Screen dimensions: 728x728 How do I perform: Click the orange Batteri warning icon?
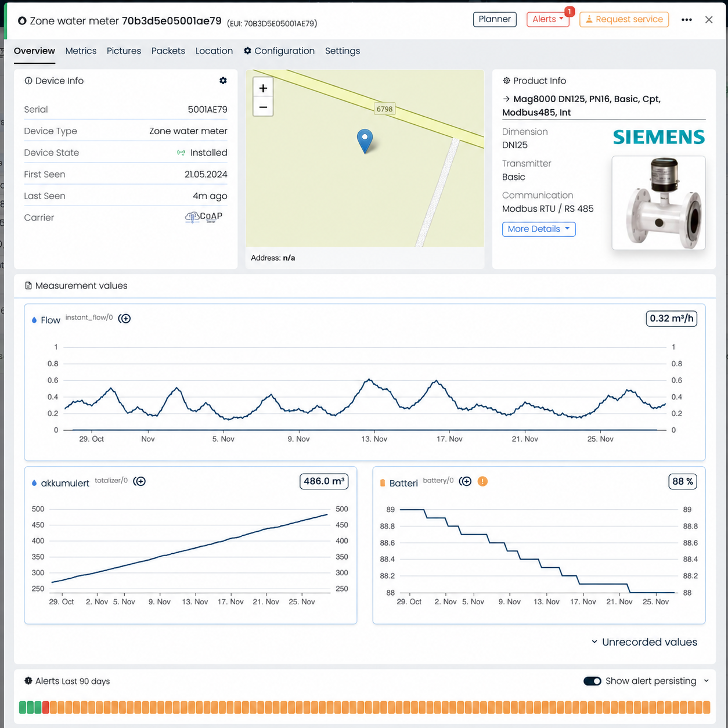pyautogui.click(x=482, y=481)
